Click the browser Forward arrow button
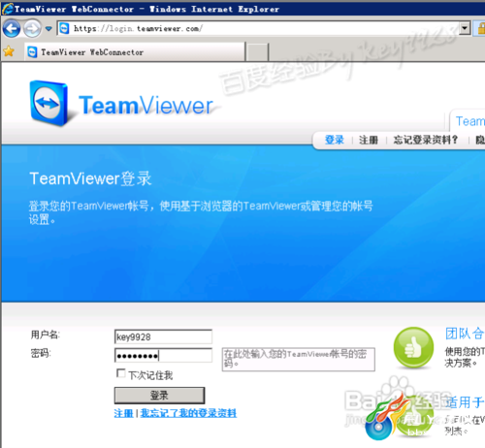The width and height of the screenshot is (485, 448). (x=32, y=29)
